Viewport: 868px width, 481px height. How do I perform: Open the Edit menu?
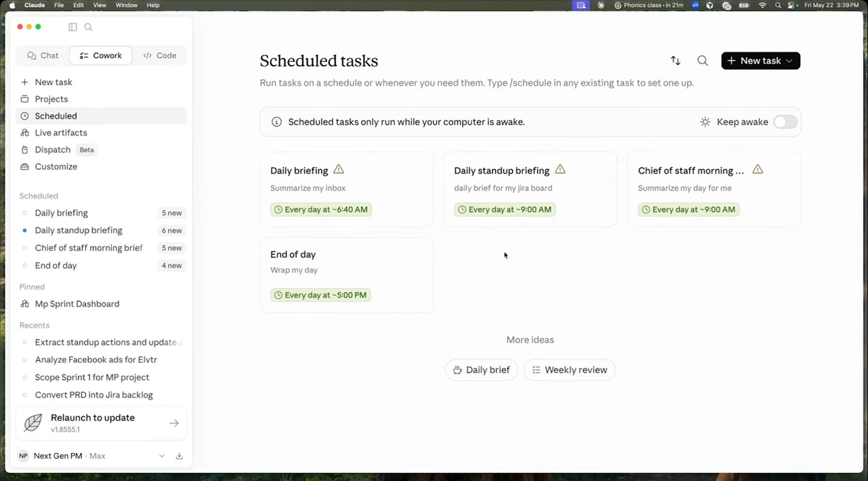[x=78, y=5]
